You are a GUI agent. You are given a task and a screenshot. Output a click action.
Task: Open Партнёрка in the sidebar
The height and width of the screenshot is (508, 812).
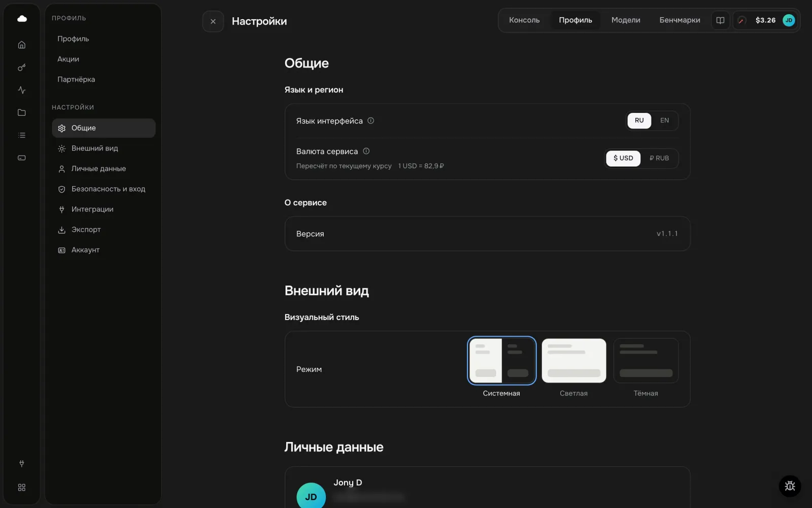104,79
